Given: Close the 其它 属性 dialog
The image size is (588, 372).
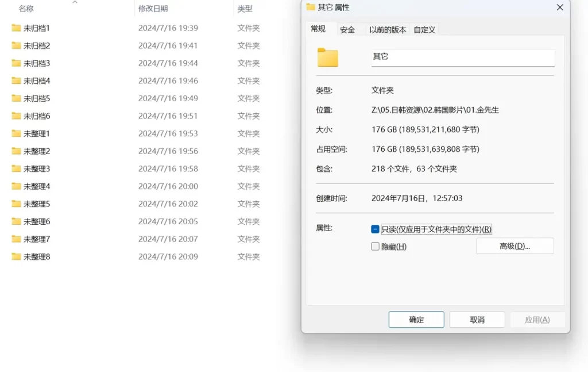Looking at the screenshot, I should click(x=560, y=7).
